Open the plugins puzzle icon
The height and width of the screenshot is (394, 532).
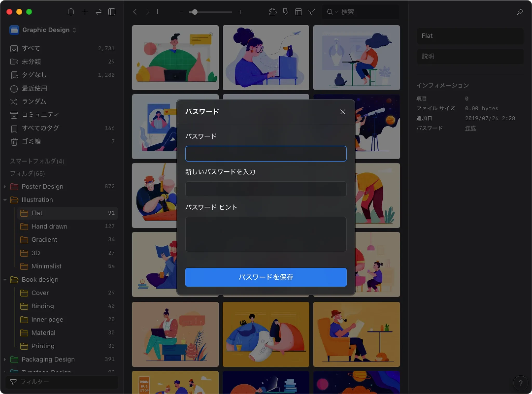[x=273, y=12]
